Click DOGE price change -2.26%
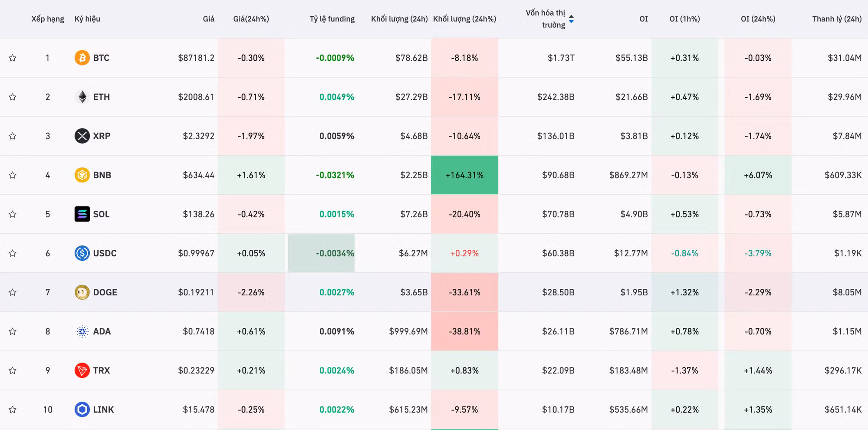Viewport: 868px width, 430px height. point(251,292)
